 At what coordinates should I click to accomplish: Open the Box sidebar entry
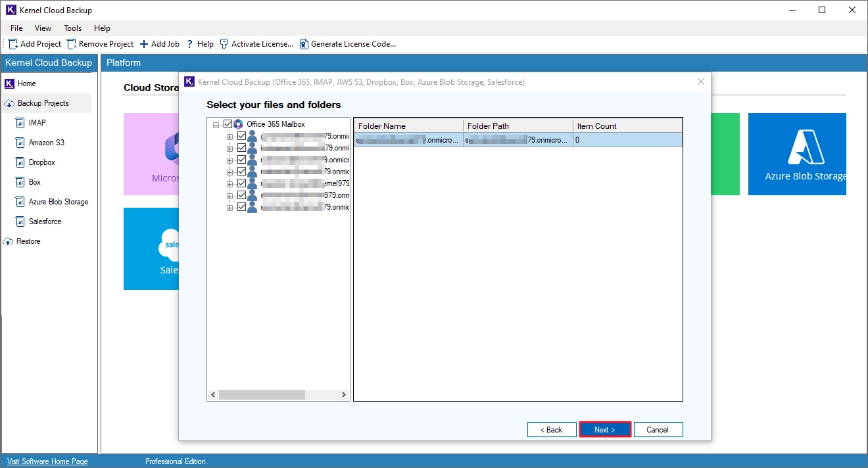28,182
